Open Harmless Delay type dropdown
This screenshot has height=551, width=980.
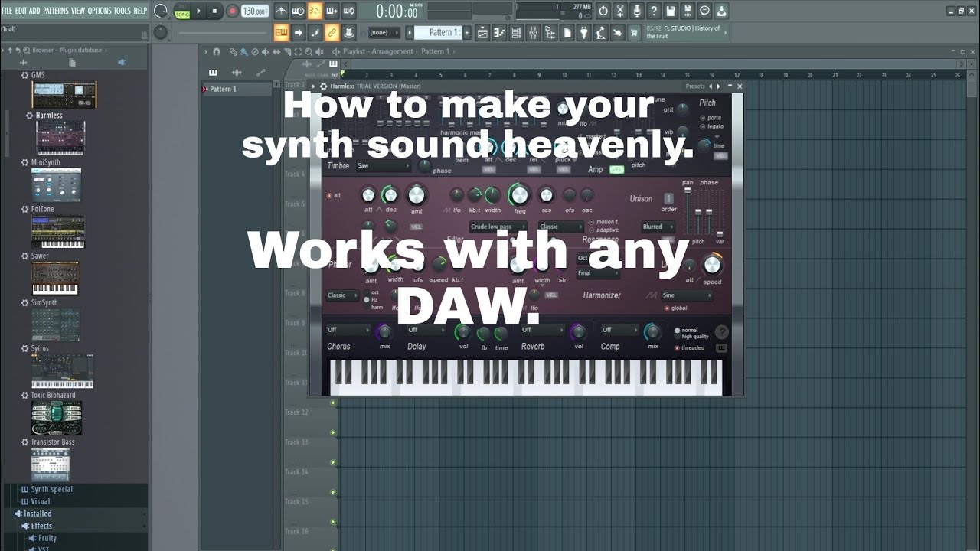click(427, 330)
